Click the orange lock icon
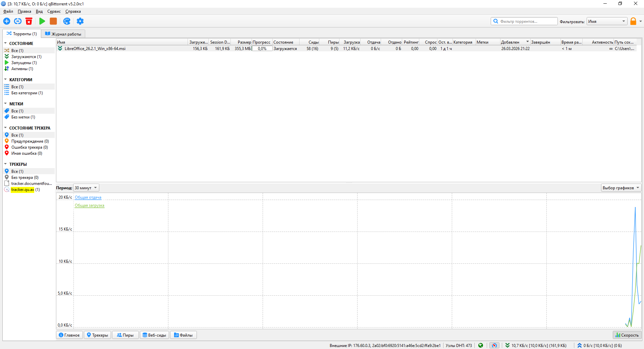Image resolution: width=644 pixels, height=349 pixels. coord(633,21)
